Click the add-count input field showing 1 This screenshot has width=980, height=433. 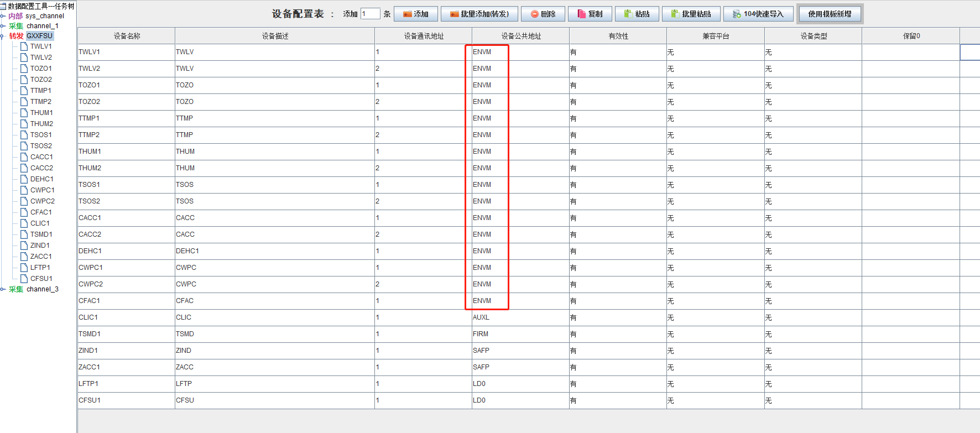[x=371, y=14]
